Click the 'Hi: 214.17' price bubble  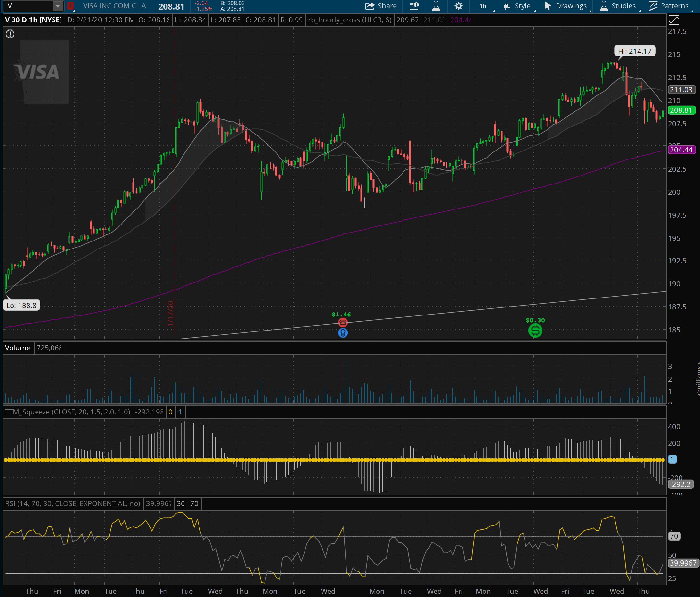(x=634, y=51)
